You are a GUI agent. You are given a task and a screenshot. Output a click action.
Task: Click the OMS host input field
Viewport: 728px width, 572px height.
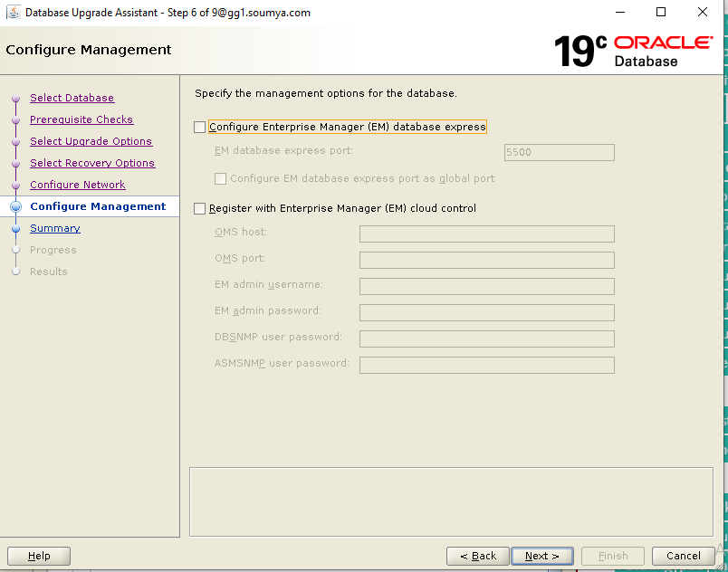coord(486,234)
